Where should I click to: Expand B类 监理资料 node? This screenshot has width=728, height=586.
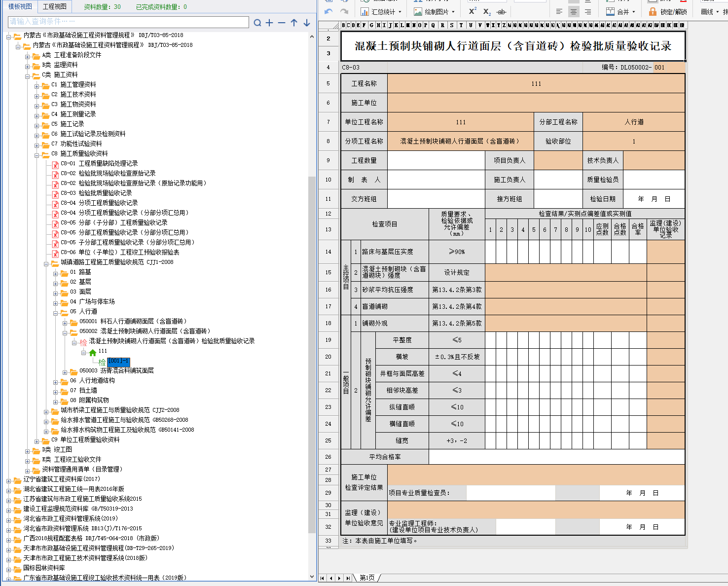28,66
